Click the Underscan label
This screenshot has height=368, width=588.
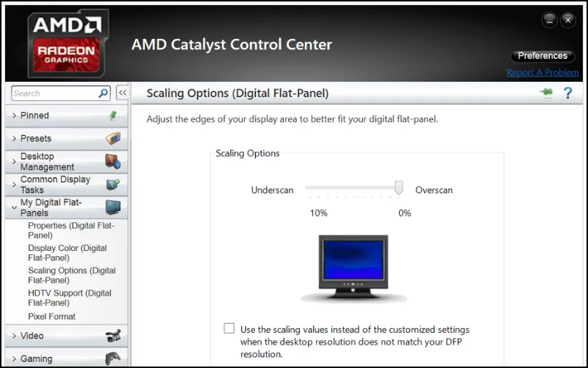272,190
